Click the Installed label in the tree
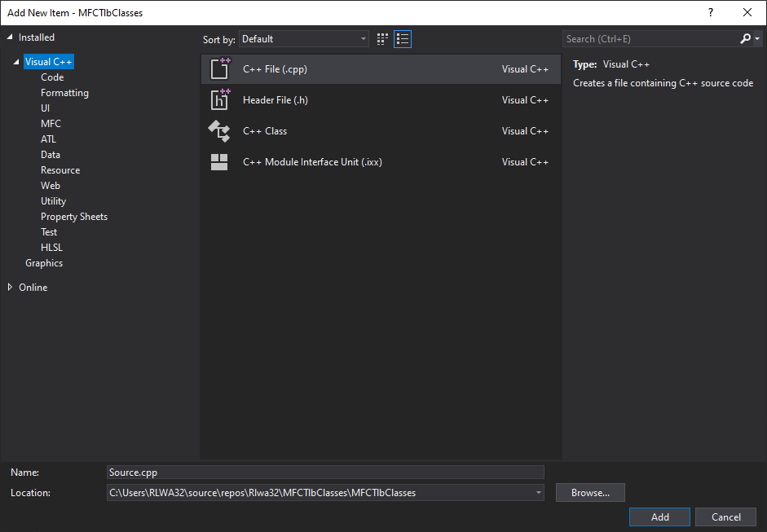 tap(36, 37)
